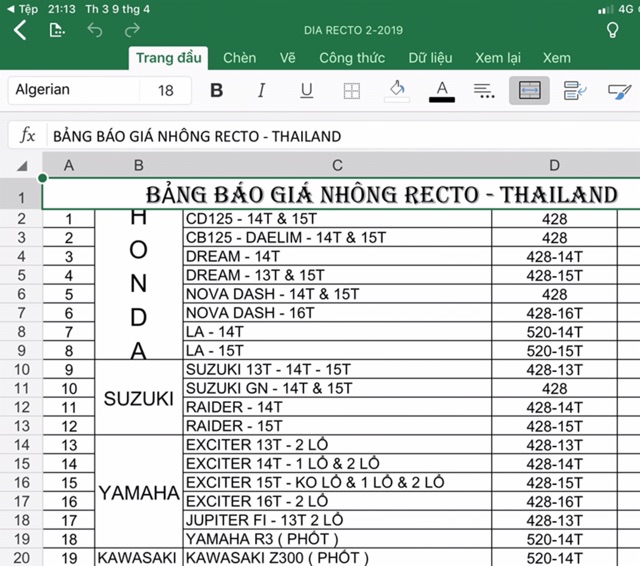Screen dimensions: 640x566
Task: Select cell 520-14T in YAMAHA R3 row
Action: point(554,539)
